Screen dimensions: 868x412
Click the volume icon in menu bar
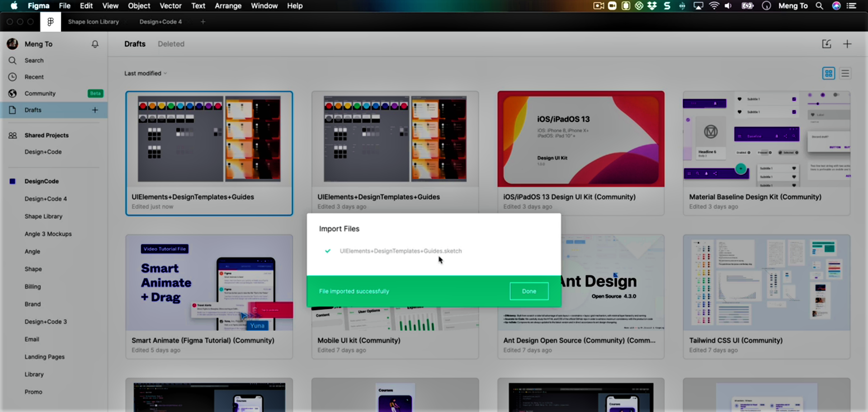(728, 6)
